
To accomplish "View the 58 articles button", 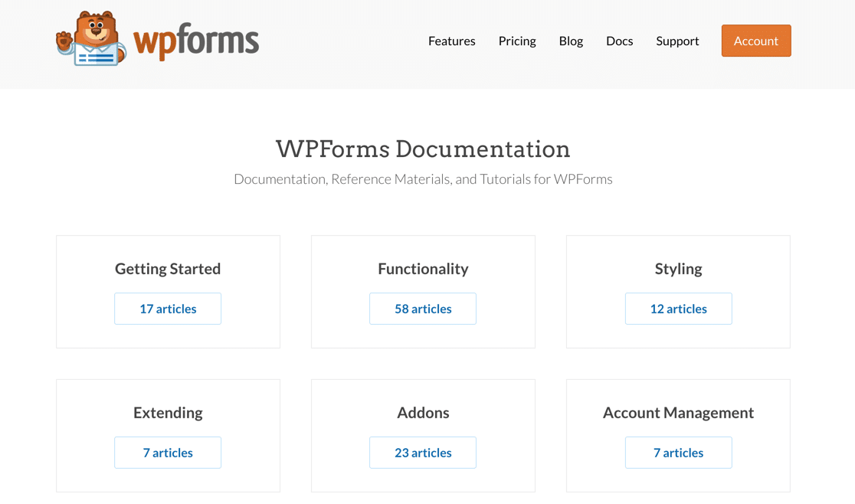I will pos(423,309).
